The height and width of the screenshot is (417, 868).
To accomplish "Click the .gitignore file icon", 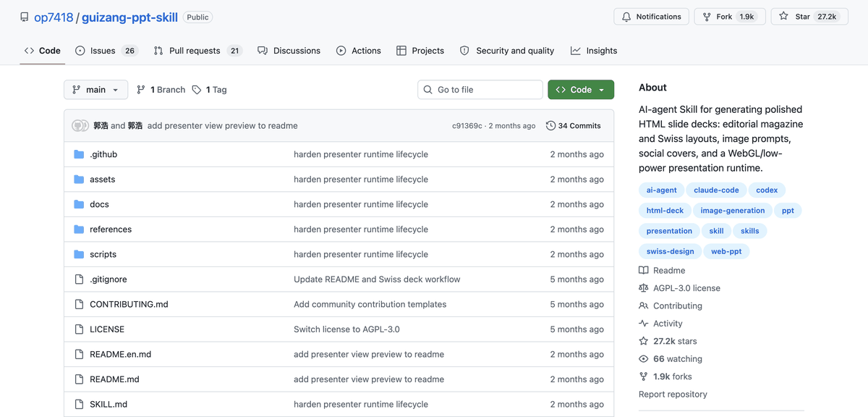I will [x=79, y=279].
